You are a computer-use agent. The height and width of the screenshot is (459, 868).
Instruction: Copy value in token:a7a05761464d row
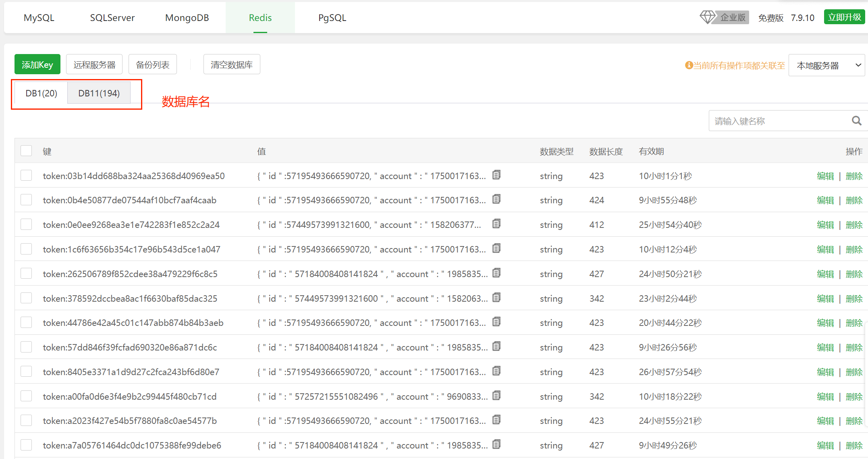(x=496, y=444)
